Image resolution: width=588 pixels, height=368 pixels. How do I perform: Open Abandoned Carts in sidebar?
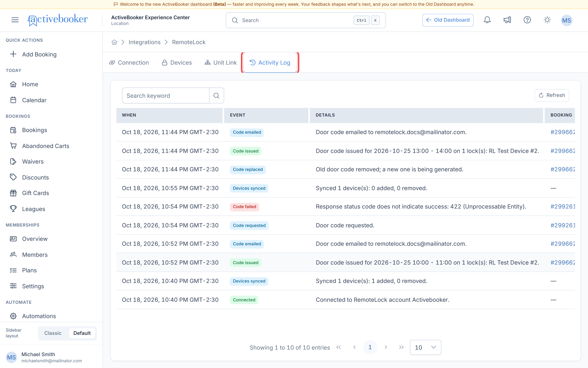pos(51,146)
